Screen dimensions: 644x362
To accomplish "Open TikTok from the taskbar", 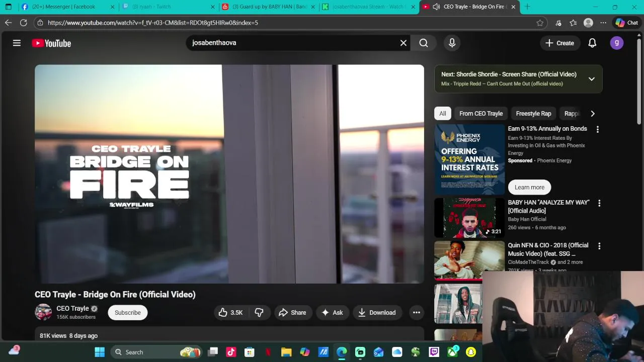I will (x=231, y=352).
